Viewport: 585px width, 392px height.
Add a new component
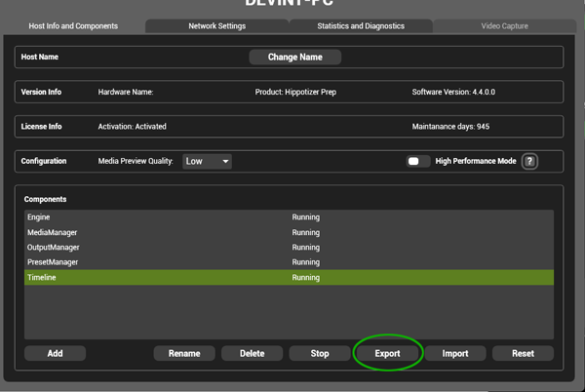[55, 353]
